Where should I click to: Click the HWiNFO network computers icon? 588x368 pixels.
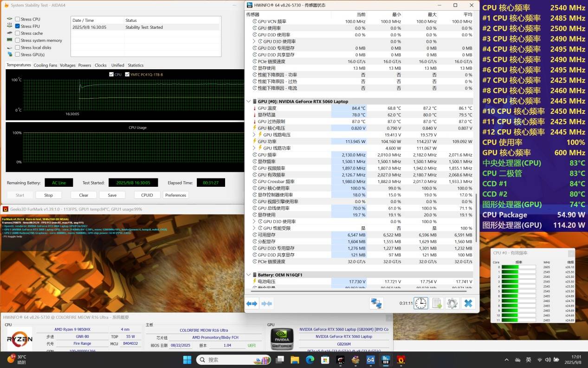coord(376,303)
